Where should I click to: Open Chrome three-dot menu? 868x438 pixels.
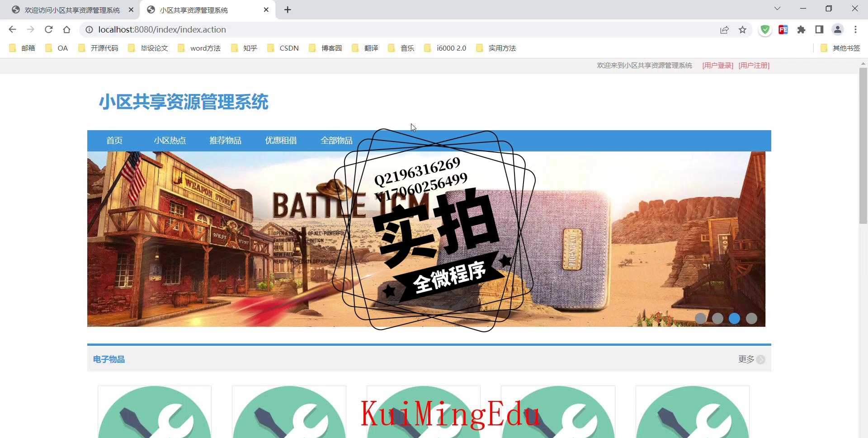(x=855, y=29)
